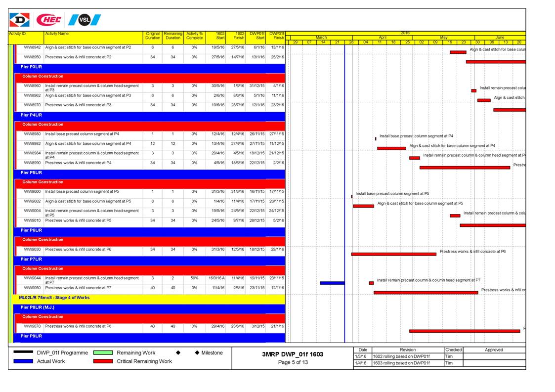555x392 pixels.
Task: Select the red Gantt bar for Align & cast stitch at P5
Action: point(364,206)
